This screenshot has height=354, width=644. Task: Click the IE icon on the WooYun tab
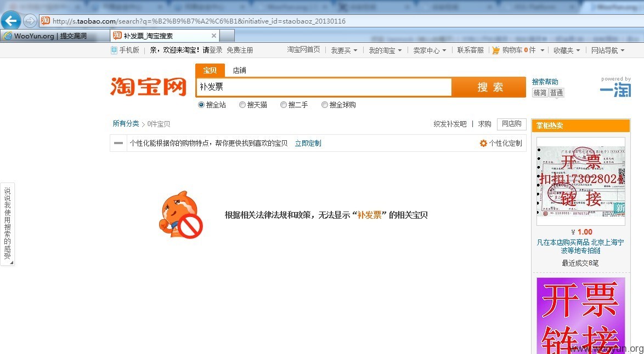pyautogui.click(x=7, y=36)
